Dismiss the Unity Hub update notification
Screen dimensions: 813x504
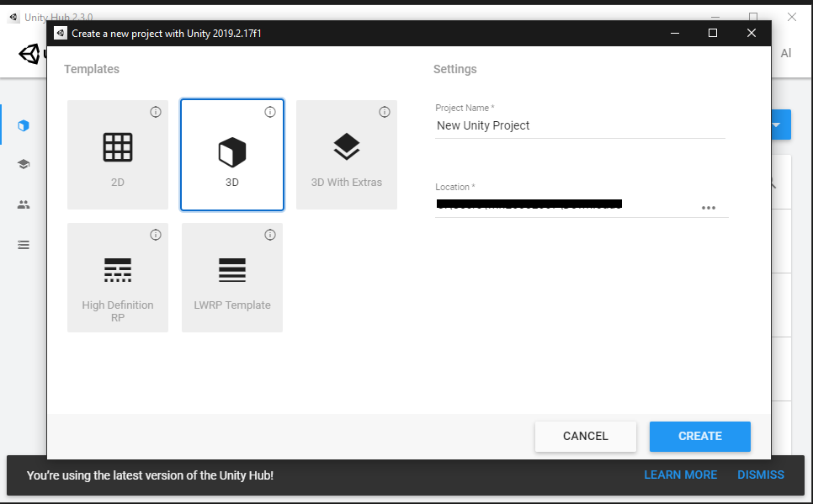(761, 475)
